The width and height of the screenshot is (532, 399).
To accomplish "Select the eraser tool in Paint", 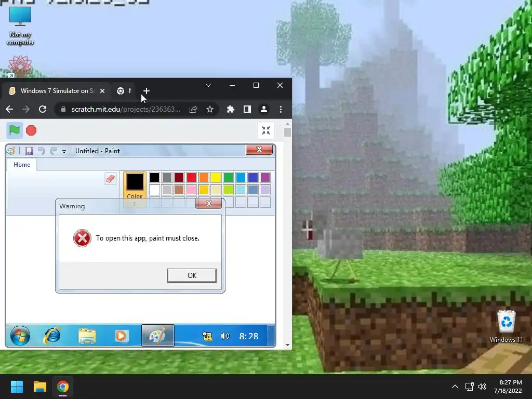I will (111, 179).
